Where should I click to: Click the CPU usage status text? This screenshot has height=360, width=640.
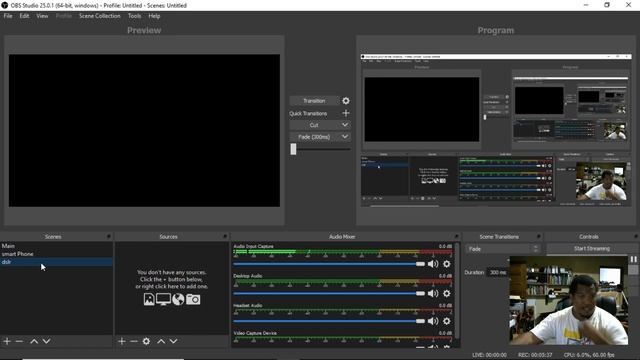coord(589,355)
